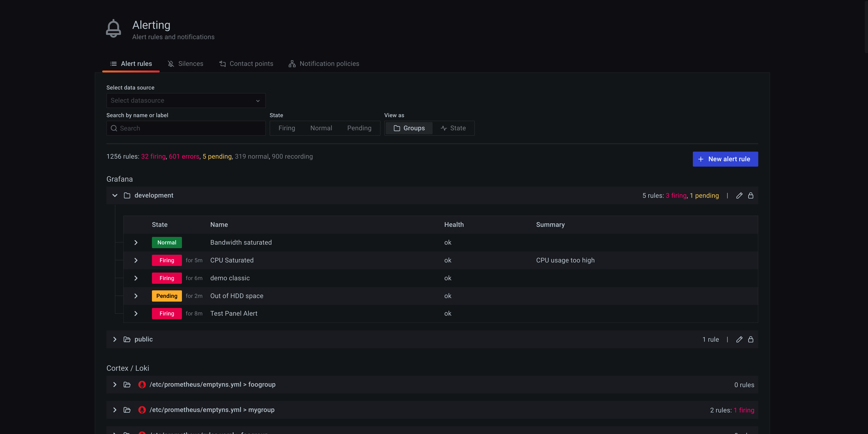Click the edit pencil on the development group

point(739,195)
